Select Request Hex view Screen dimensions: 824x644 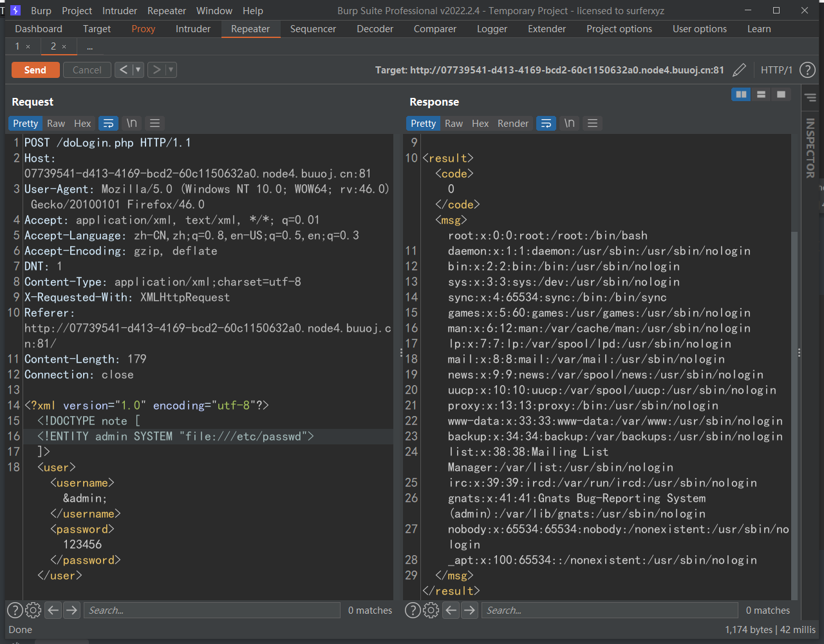tap(82, 124)
